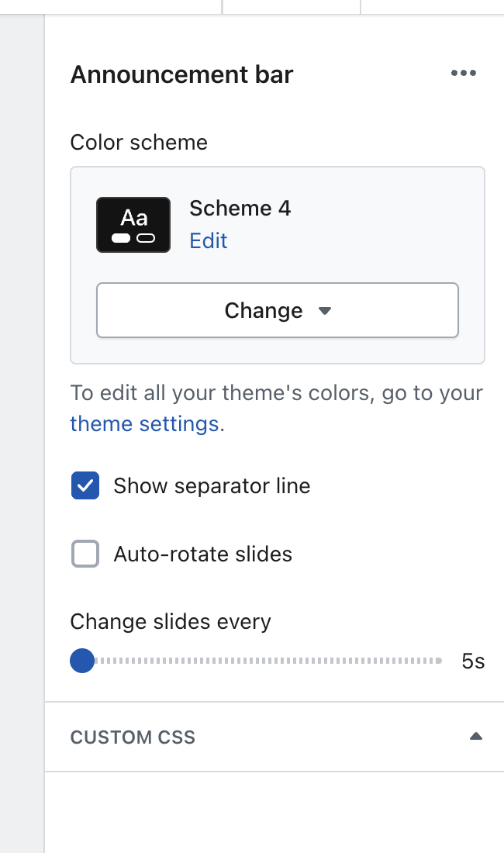Click the dropdown caret on the Change button
Viewport: 504px width, 853px height.
pyautogui.click(x=325, y=309)
